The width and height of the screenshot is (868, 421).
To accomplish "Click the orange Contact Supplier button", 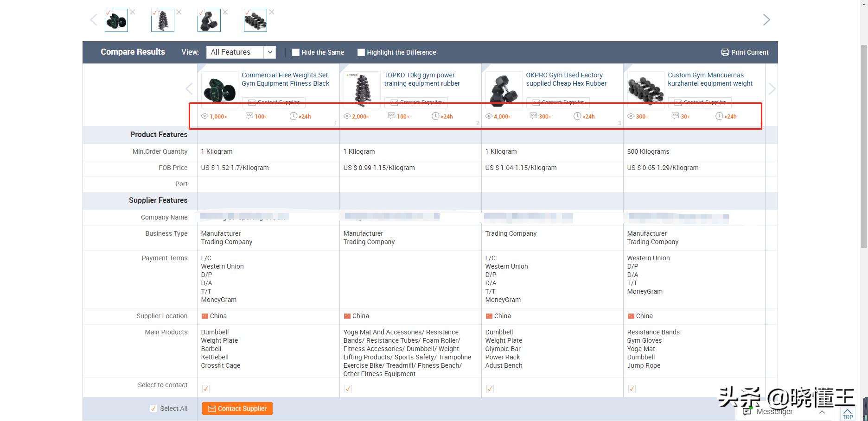I will [237, 408].
